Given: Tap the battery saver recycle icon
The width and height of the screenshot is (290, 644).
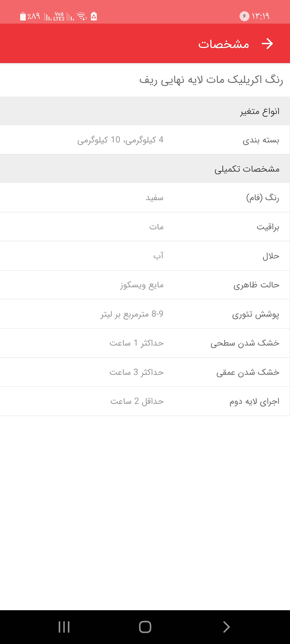Looking at the screenshot, I should point(94,17).
